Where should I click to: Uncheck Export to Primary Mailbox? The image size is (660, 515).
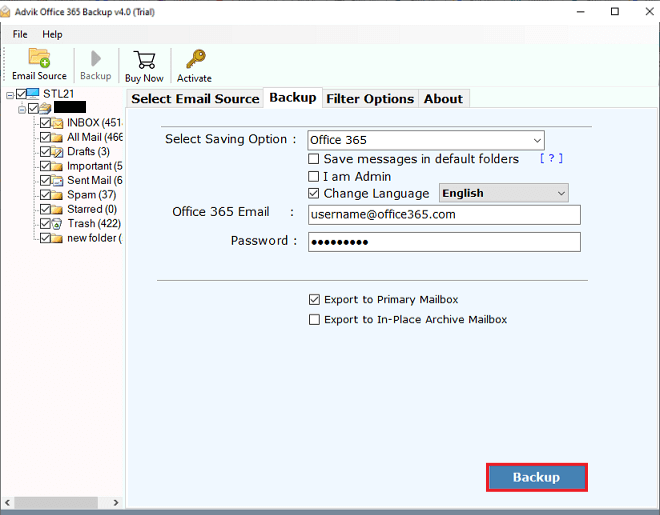pyautogui.click(x=314, y=300)
